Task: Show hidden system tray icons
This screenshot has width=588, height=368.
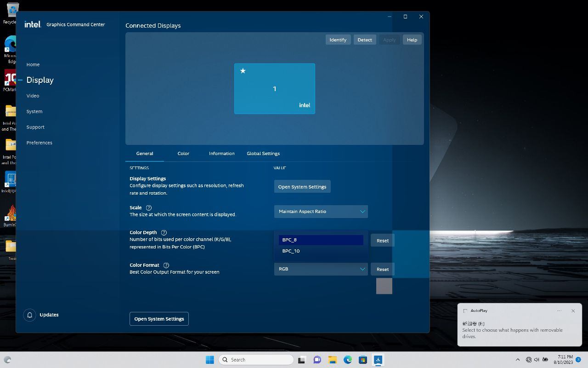Action: (518, 360)
